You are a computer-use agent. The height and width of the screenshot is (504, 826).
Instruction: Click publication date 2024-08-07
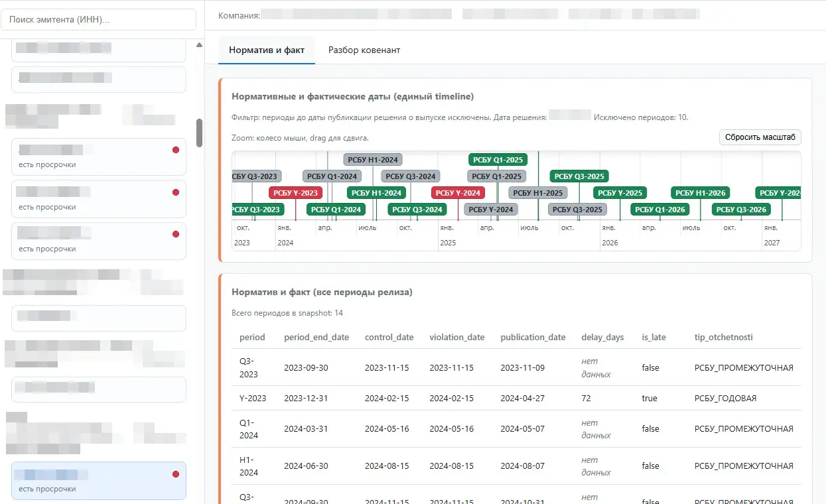(523, 466)
